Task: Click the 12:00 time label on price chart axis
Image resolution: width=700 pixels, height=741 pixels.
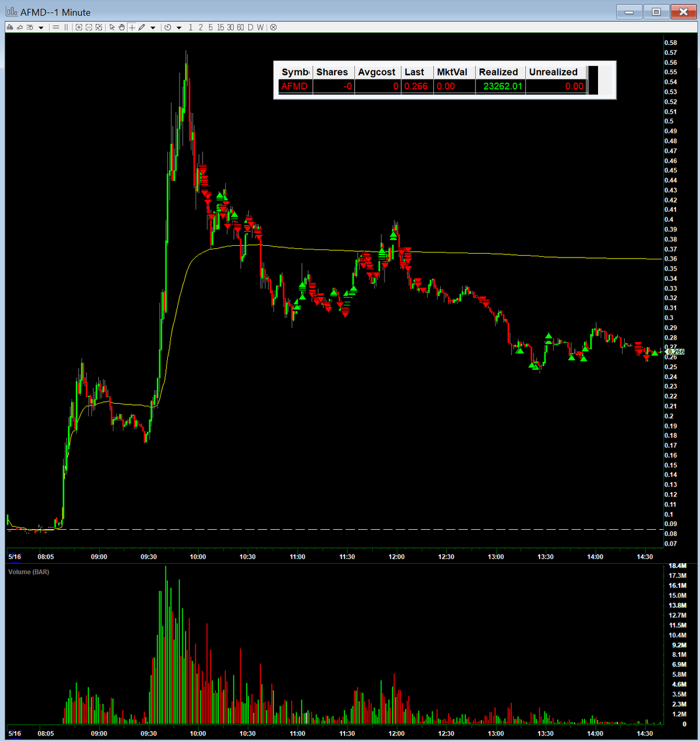Action: [396, 557]
